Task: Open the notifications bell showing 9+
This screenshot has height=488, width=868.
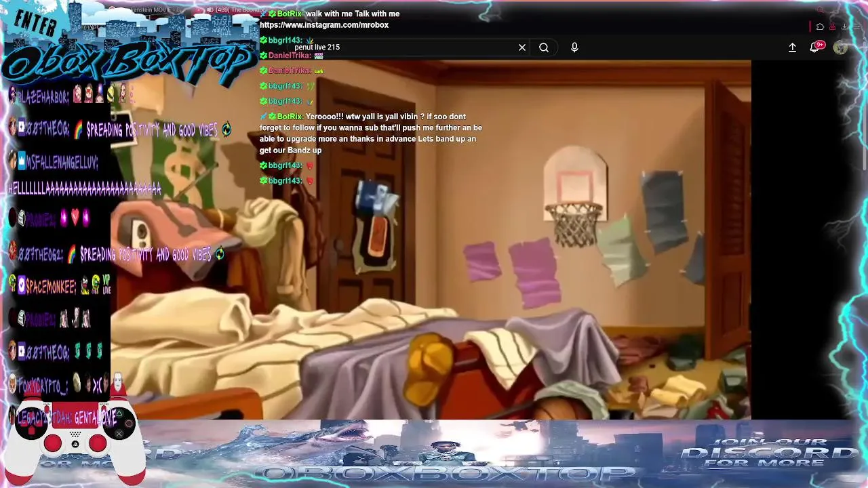Action: click(x=816, y=47)
